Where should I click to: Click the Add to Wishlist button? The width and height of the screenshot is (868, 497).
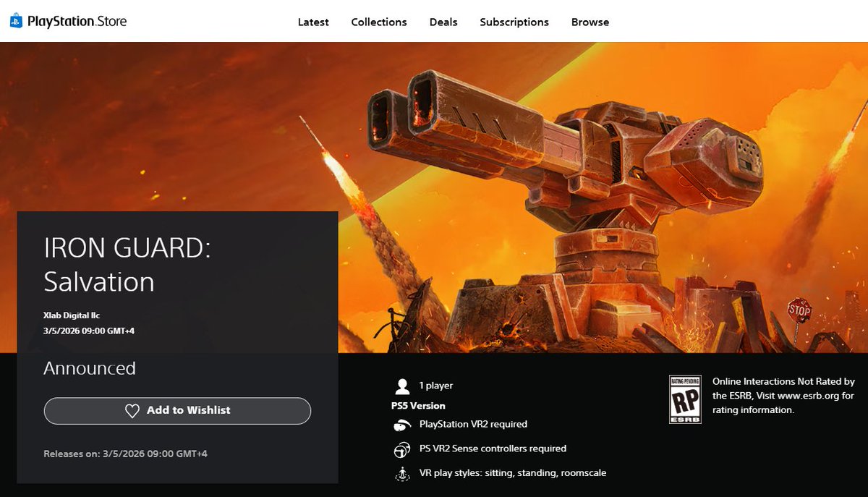point(177,410)
